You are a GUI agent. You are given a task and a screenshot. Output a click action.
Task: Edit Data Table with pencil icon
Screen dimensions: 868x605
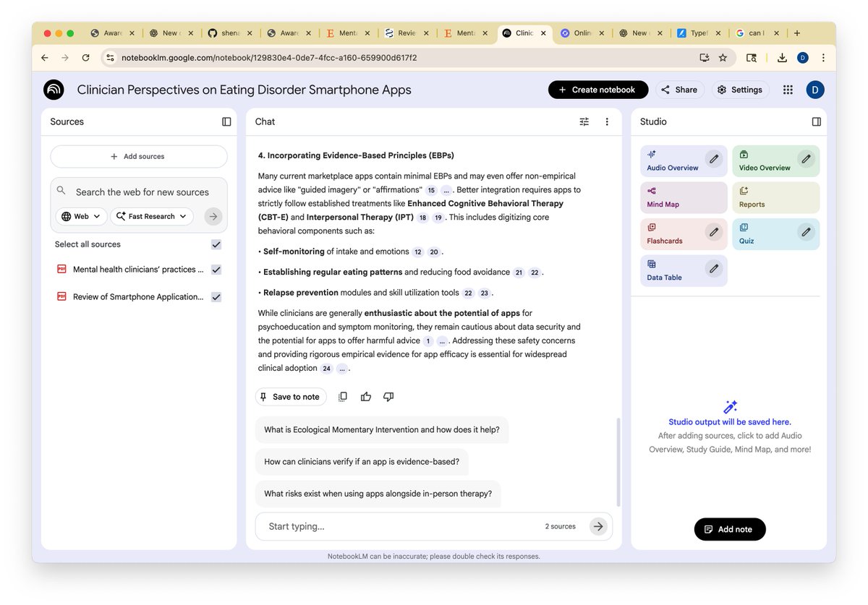point(714,268)
